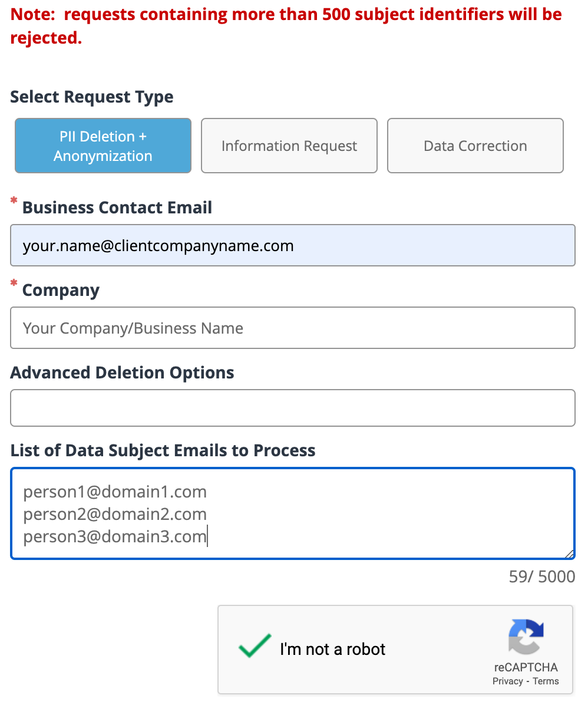Open the reCAPTCHA Terms link
The height and width of the screenshot is (705, 588).
[x=546, y=681]
